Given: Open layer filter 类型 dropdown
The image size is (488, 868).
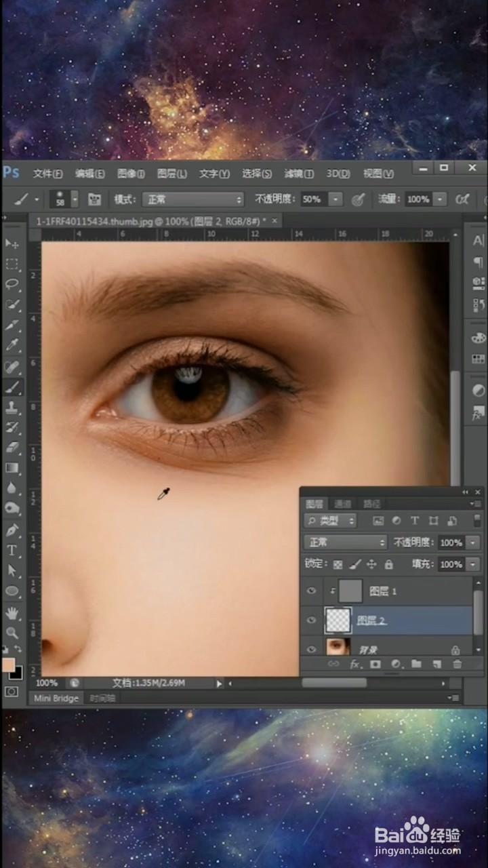Looking at the screenshot, I should point(330,521).
